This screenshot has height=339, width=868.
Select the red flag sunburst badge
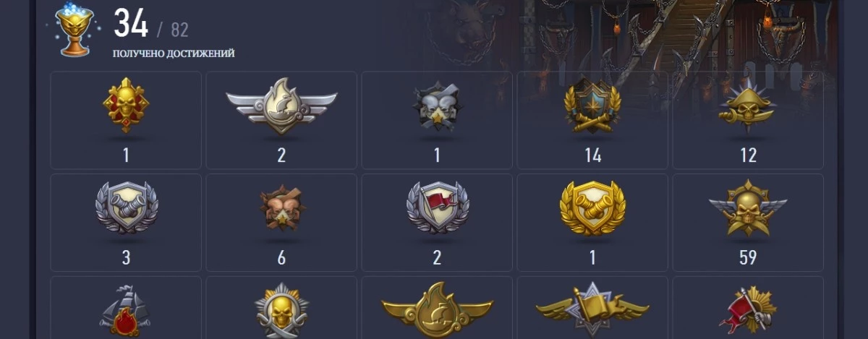click(x=748, y=311)
